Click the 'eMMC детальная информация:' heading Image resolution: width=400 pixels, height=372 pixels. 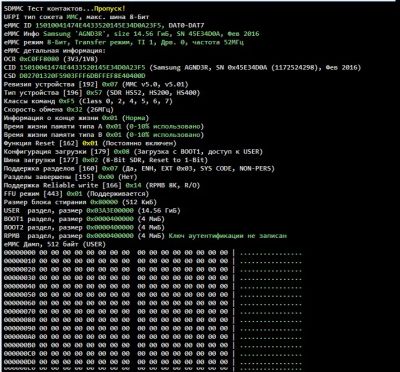[54, 51]
